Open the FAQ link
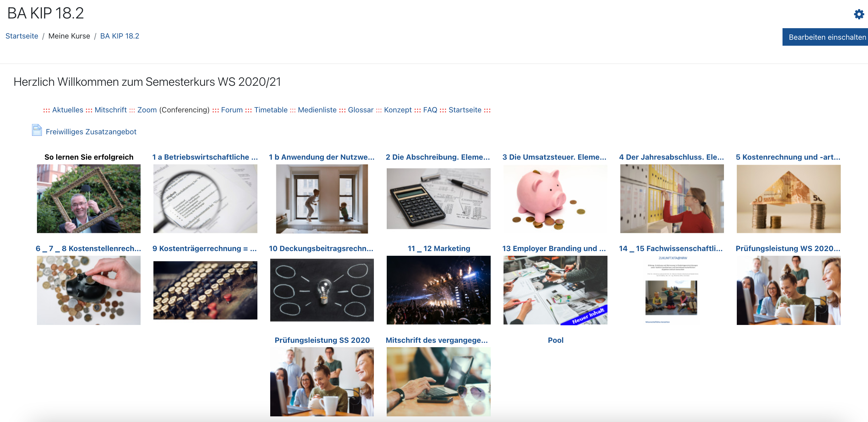 click(430, 110)
